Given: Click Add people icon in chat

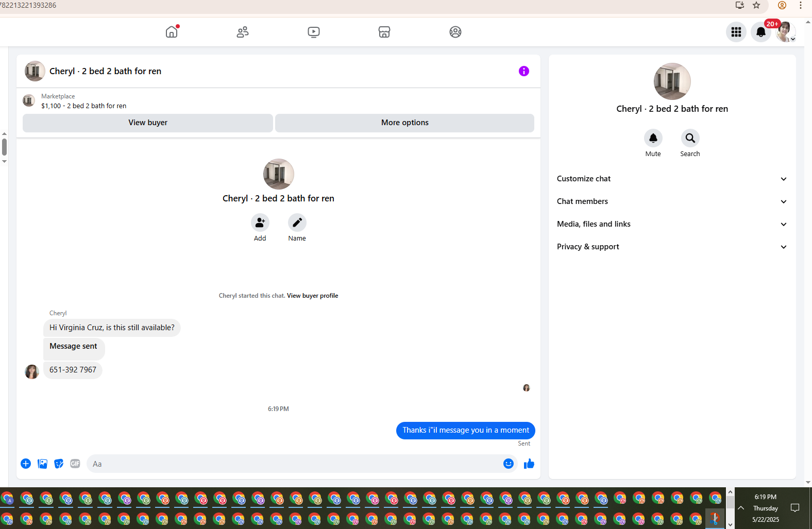Looking at the screenshot, I should [x=260, y=223].
